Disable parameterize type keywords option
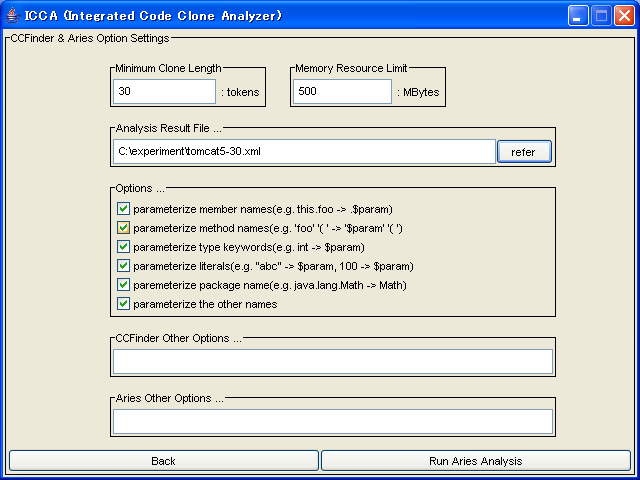The width and height of the screenshot is (640, 480). [124, 247]
